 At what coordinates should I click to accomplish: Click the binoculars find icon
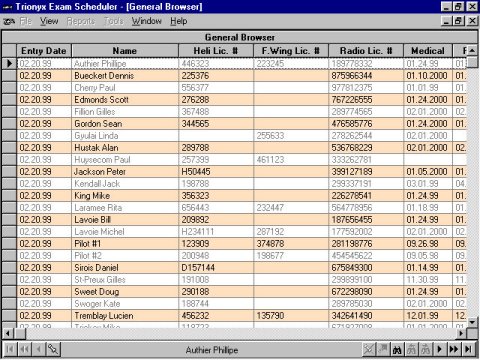(x=397, y=349)
